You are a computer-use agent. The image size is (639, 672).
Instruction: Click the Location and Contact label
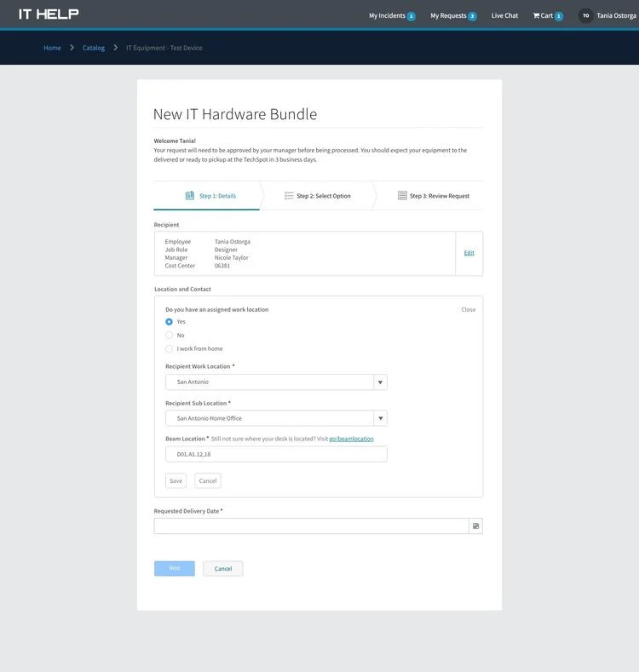point(182,289)
